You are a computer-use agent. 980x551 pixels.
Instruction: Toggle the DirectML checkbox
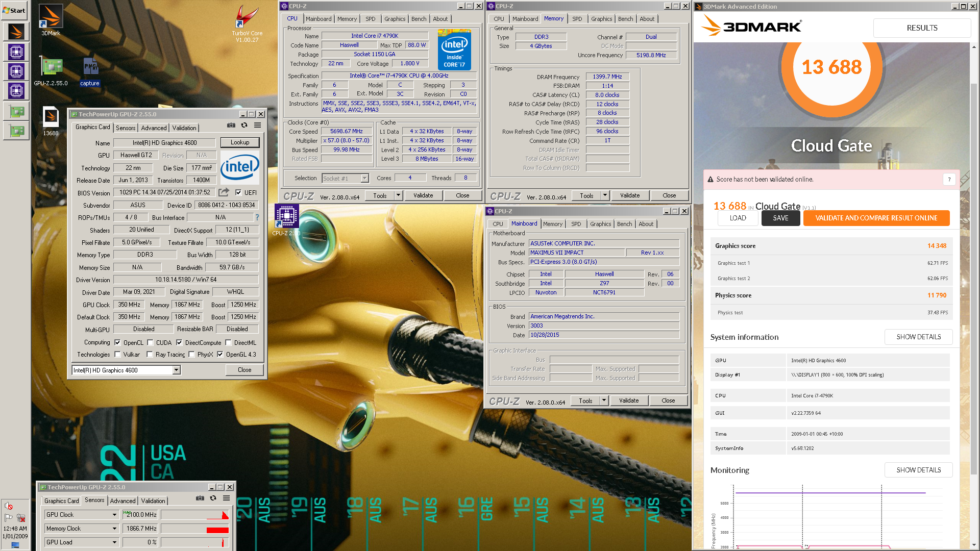point(228,342)
